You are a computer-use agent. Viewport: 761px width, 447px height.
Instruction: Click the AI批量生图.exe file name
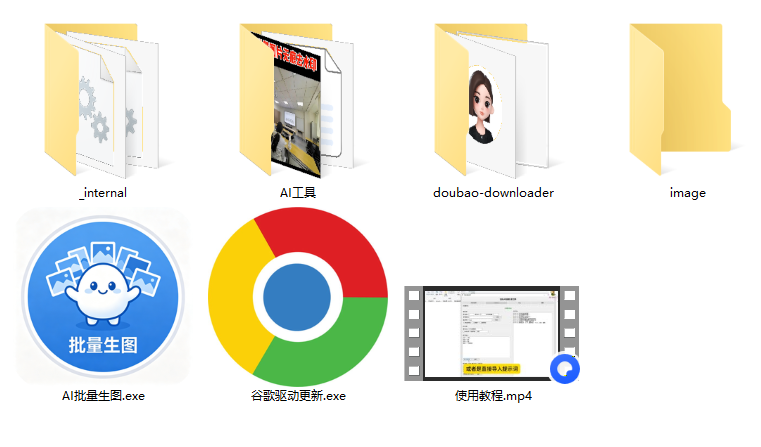(x=103, y=396)
